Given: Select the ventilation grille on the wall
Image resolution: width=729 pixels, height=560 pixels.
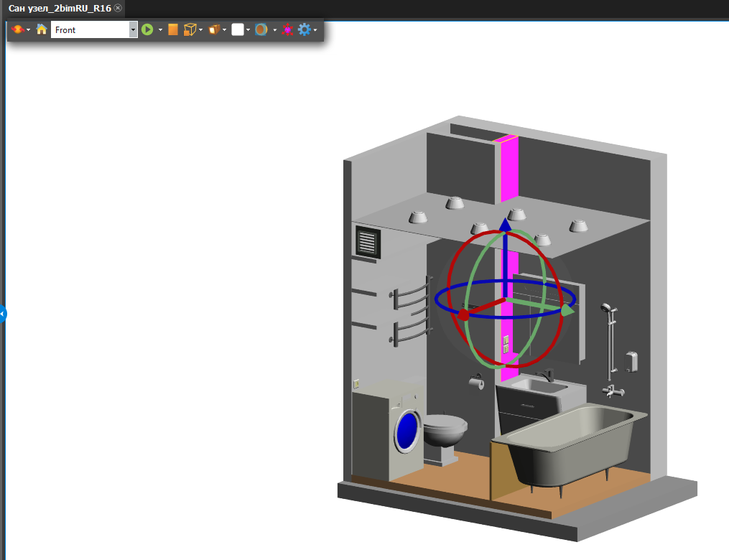Looking at the screenshot, I should pos(368,242).
